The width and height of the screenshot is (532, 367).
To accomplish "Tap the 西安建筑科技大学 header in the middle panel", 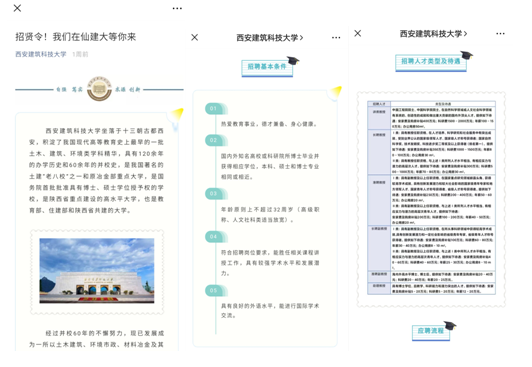I will [x=270, y=38].
